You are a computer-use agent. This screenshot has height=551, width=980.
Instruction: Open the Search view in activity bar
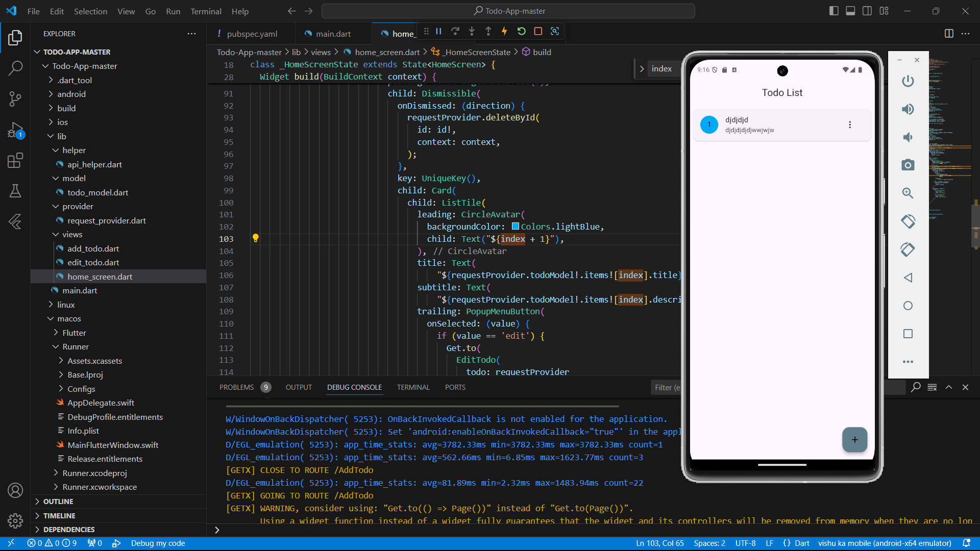click(x=15, y=68)
